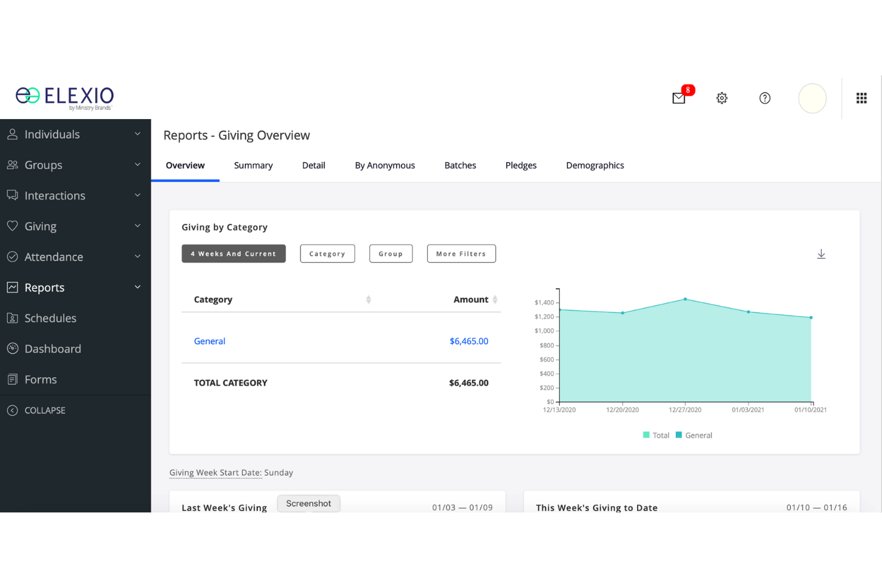Open the apps grid launcher
The image size is (882, 588).
click(x=861, y=98)
